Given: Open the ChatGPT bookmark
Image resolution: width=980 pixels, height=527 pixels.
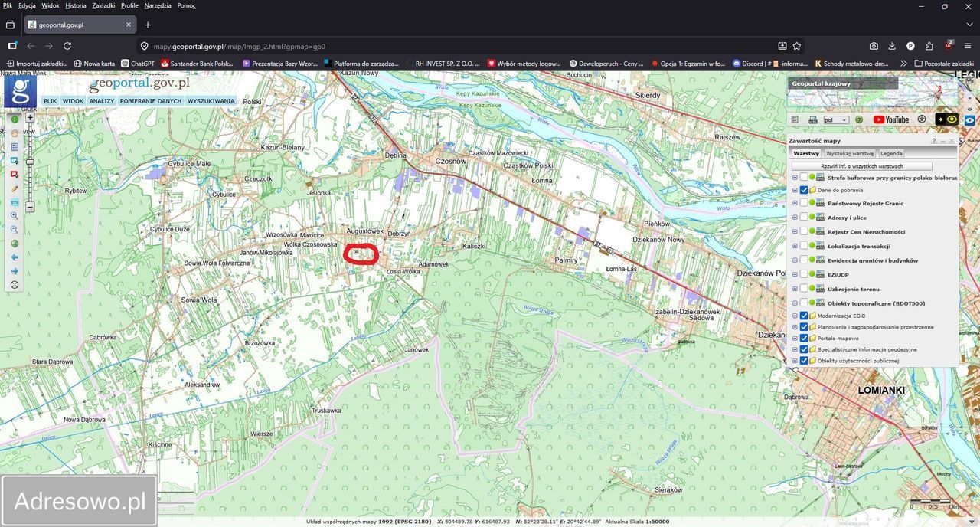Looking at the screenshot, I should click(x=138, y=64).
